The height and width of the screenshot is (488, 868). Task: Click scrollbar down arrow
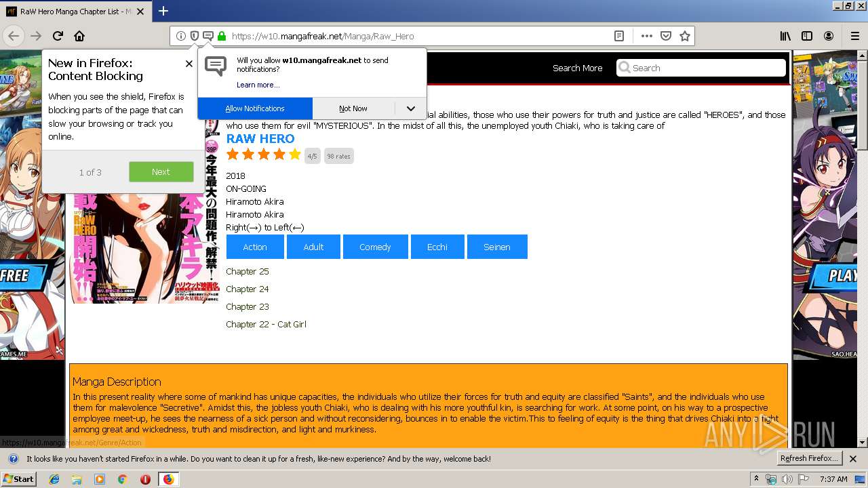863,443
